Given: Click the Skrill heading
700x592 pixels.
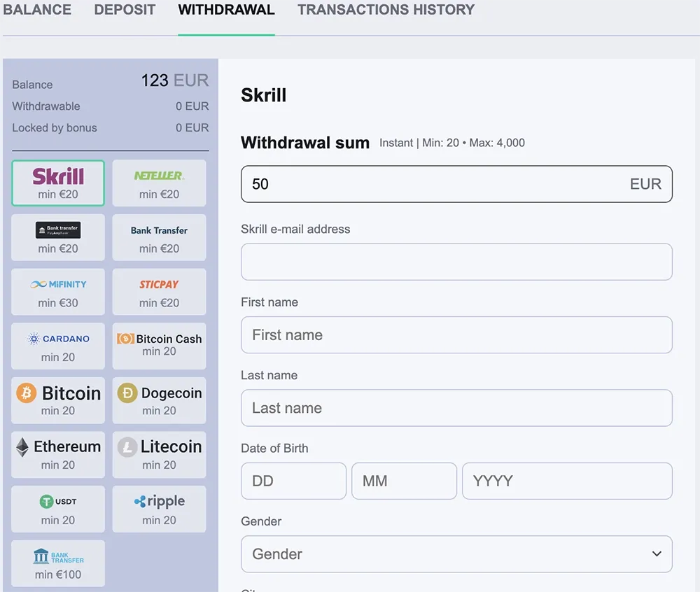Looking at the screenshot, I should [263, 95].
